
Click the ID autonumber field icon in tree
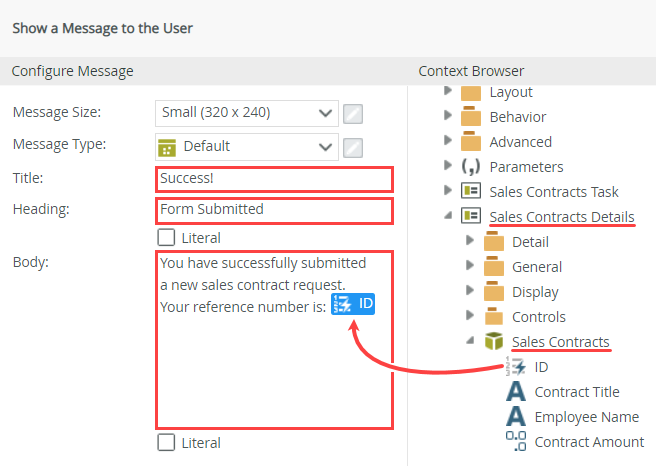pyautogui.click(x=515, y=366)
